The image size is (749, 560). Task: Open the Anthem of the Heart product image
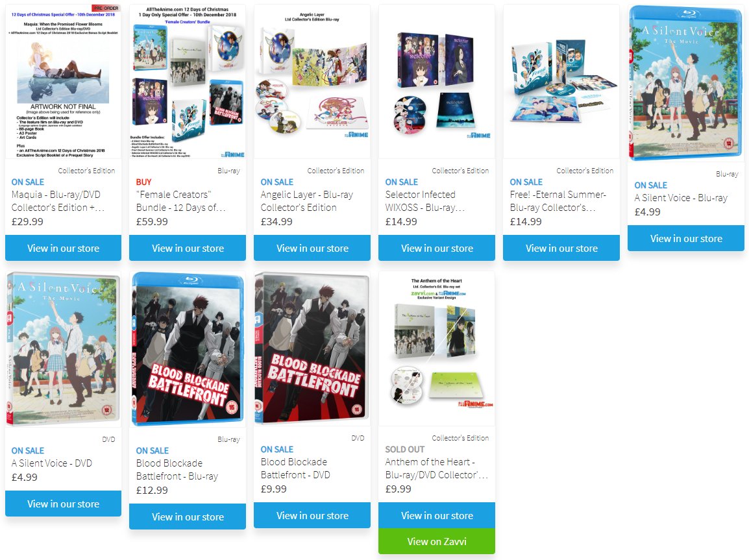(437, 348)
